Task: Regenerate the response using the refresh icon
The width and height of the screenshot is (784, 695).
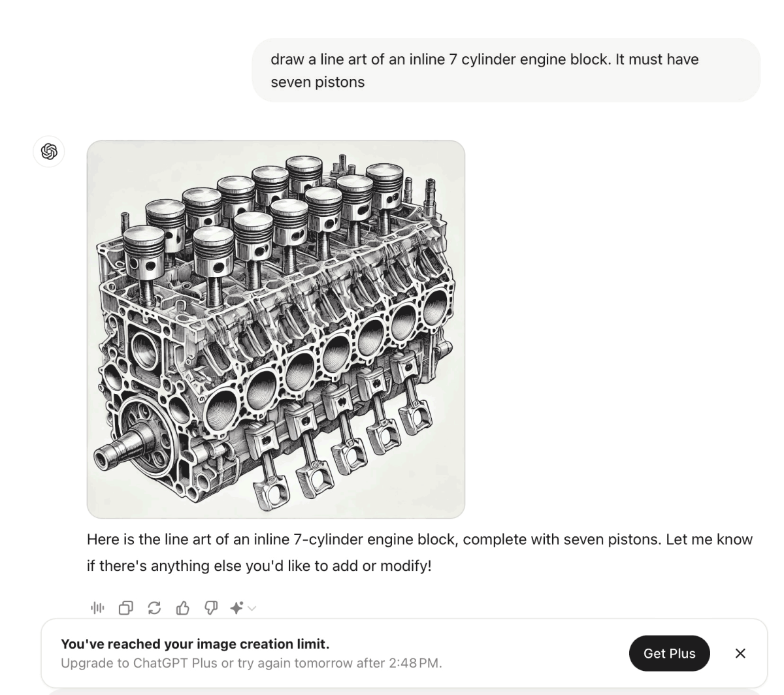Action: pos(154,608)
